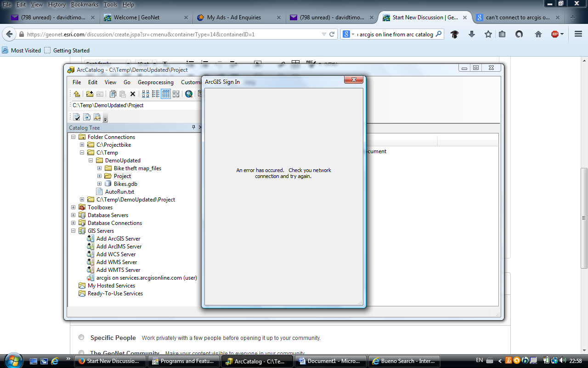Select the Details view button

point(166,94)
